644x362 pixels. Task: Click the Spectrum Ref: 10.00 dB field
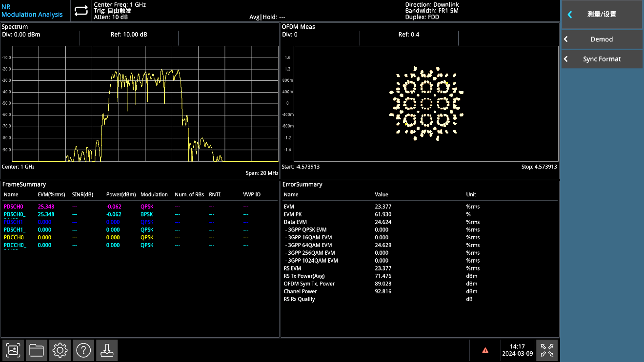129,35
